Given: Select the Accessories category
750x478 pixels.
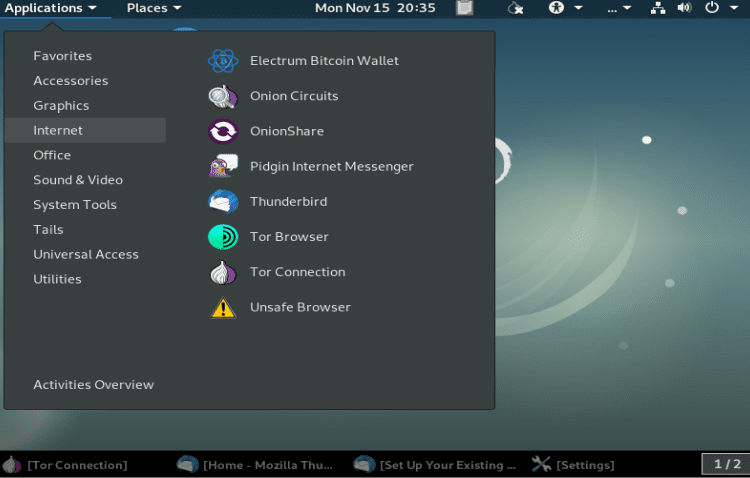Looking at the screenshot, I should pyautogui.click(x=85, y=81).
